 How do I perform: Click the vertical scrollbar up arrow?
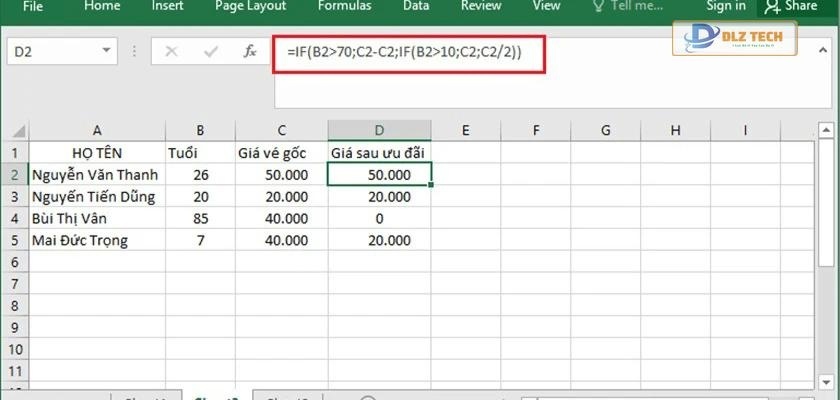(825, 130)
